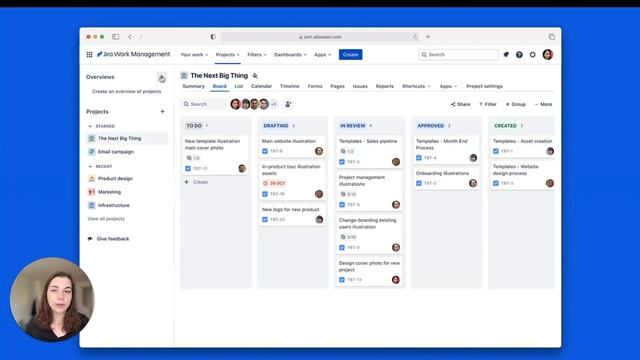Click the Next Big Thing project icon in header
The image size is (640, 360).
(184, 76)
